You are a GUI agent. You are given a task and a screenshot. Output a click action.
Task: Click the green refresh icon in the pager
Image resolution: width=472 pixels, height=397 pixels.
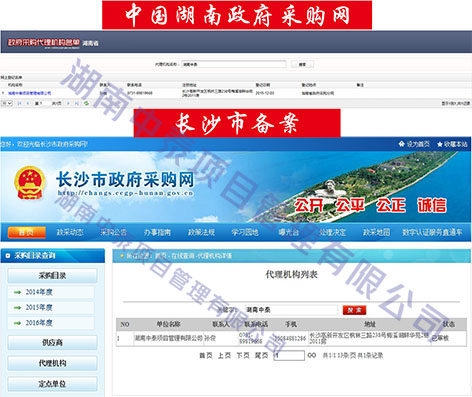pos(86,103)
